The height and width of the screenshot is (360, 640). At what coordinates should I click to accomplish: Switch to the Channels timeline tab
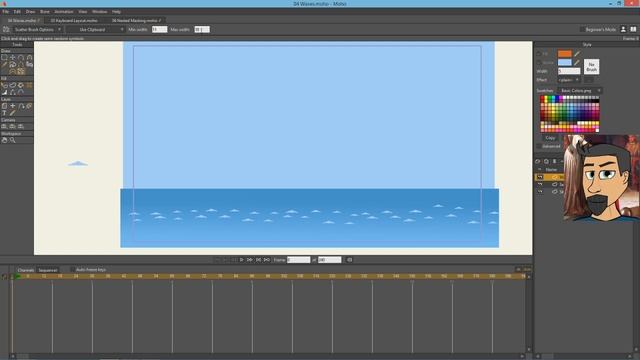26,270
